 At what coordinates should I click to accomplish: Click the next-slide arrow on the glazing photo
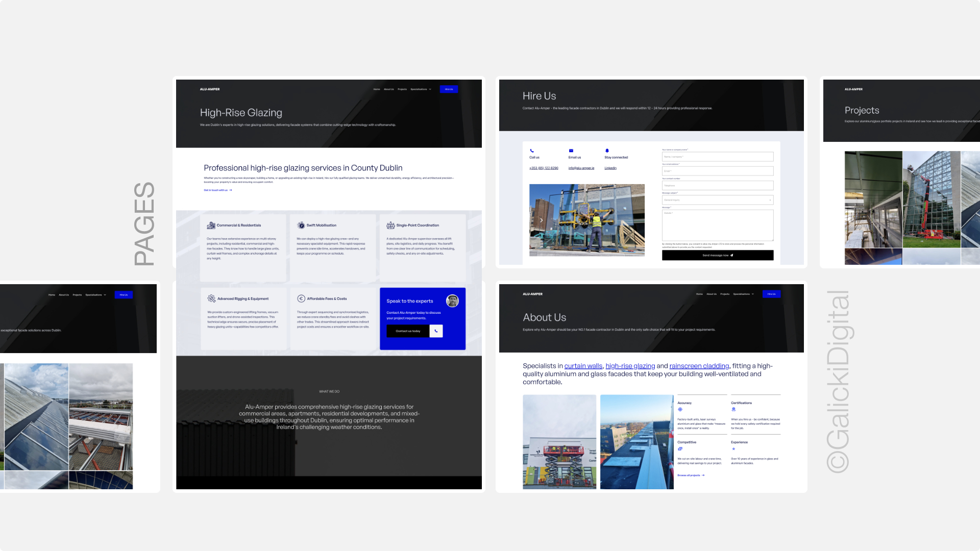pos(541,220)
